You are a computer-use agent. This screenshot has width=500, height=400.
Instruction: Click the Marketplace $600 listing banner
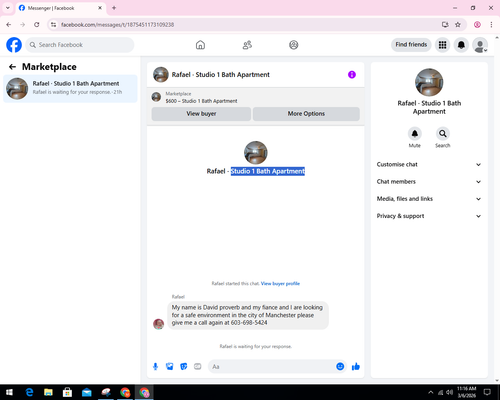[x=256, y=97]
